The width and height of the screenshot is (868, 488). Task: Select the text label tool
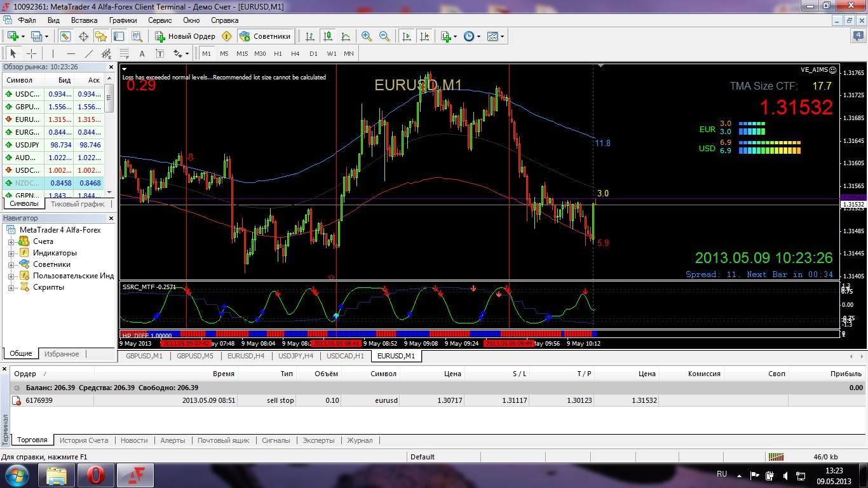160,53
